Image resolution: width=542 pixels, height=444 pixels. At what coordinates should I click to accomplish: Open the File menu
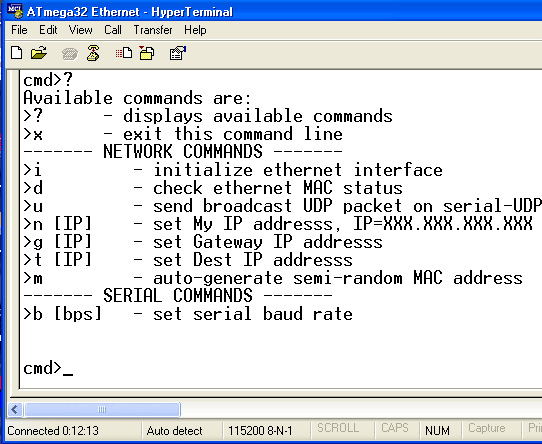pyautogui.click(x=19, y=30)
